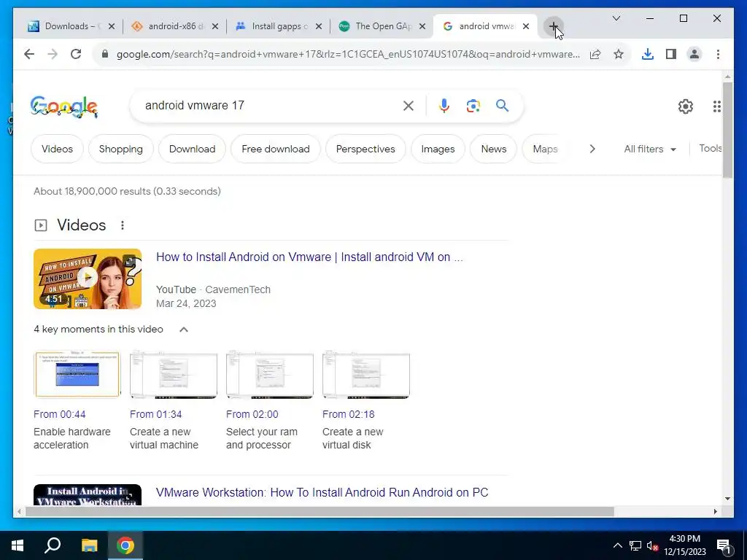Go to Google homepage logo
The width and height of the screenshot is (747, 560).
64,106
